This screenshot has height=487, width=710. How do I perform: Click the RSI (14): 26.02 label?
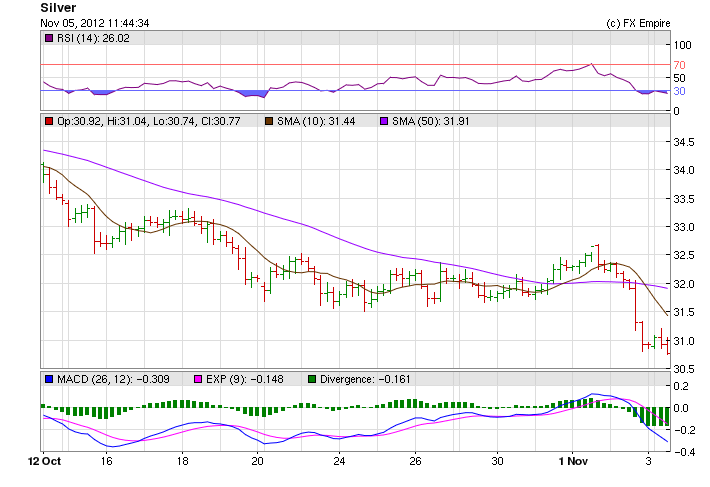coord(93,38)
